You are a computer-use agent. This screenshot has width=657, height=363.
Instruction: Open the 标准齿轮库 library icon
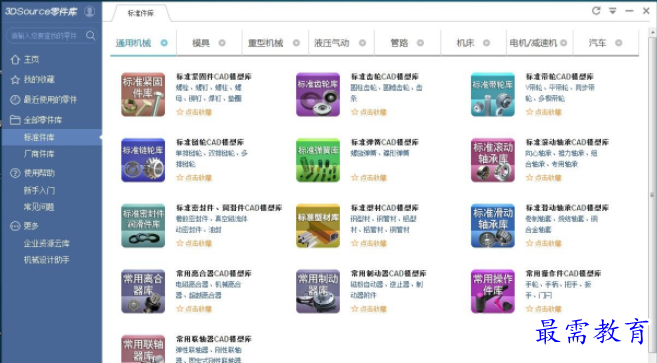pos(318,94)
